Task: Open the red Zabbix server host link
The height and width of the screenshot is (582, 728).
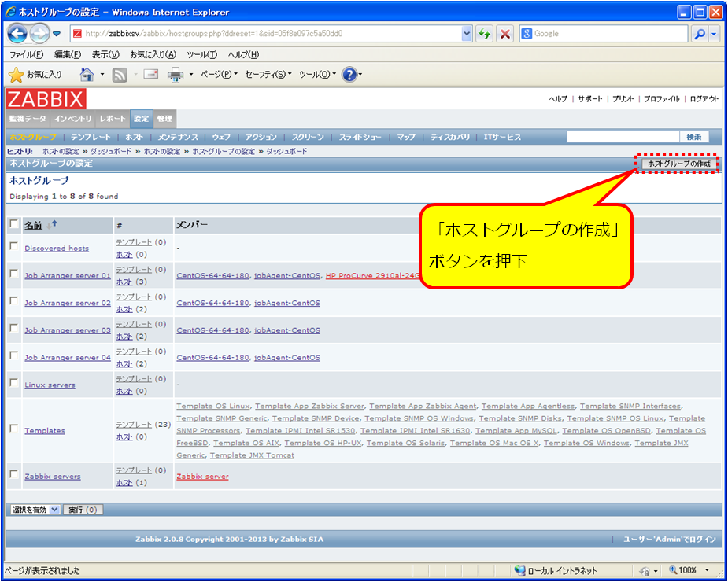Action: [202, 477]
